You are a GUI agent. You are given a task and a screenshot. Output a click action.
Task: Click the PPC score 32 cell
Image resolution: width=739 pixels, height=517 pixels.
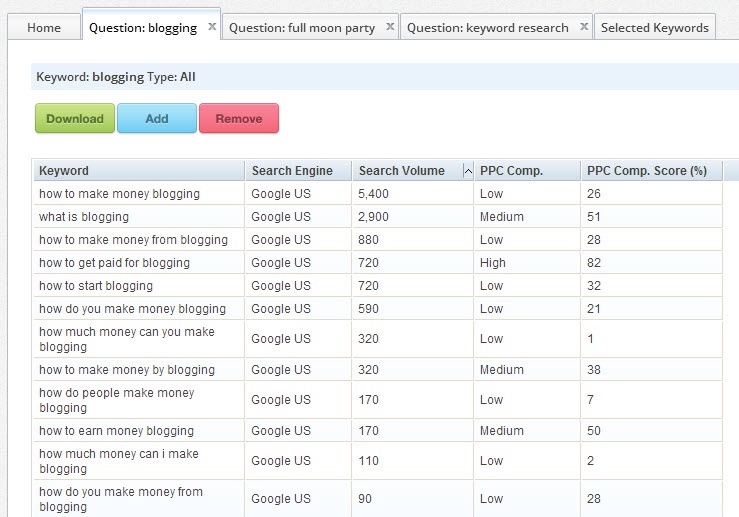point(652,286)
